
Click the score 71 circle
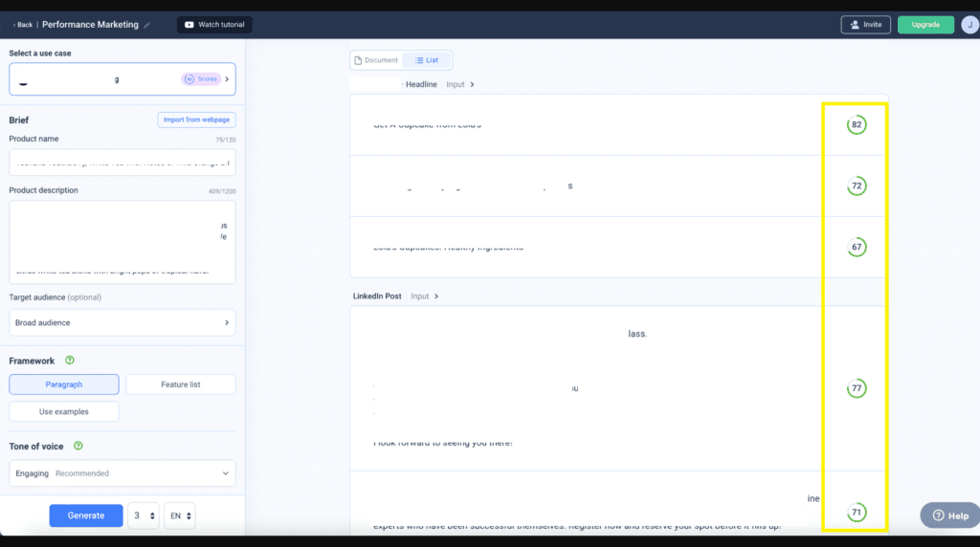[x=857, y=513]
